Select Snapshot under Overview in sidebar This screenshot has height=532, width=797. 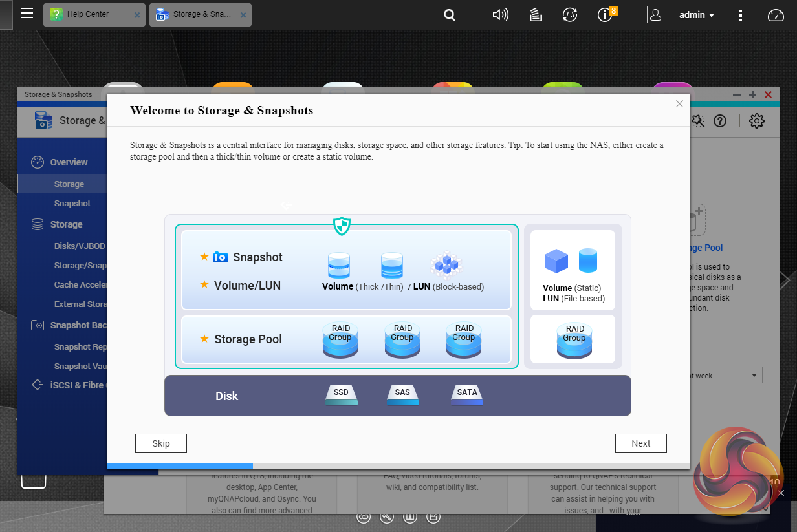[x=72, y=204]
